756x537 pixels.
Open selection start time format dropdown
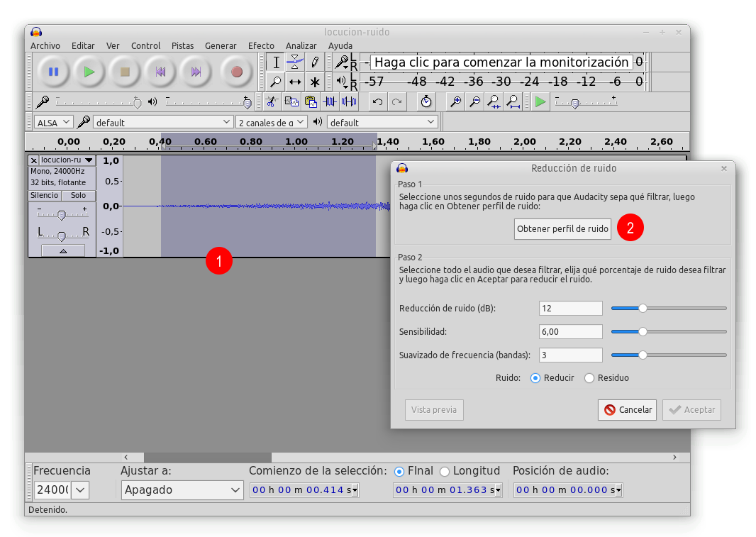pos(355,490)
